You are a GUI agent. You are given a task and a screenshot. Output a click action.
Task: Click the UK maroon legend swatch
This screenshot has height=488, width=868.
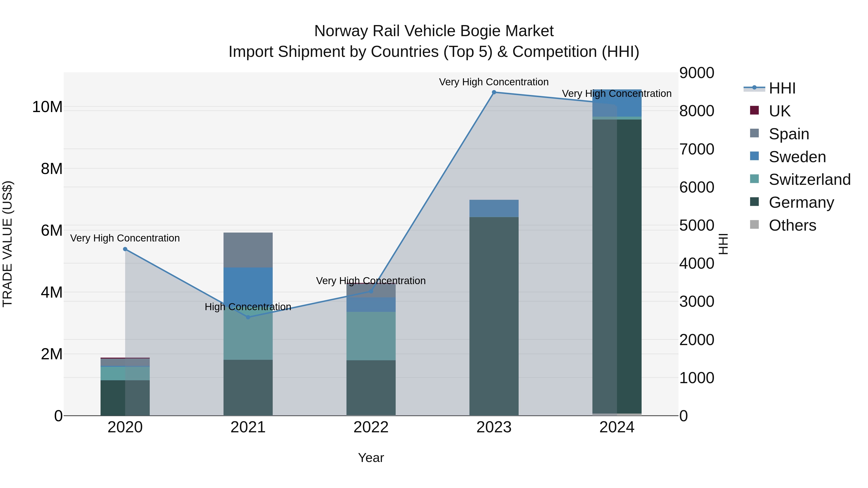[754, 110]
